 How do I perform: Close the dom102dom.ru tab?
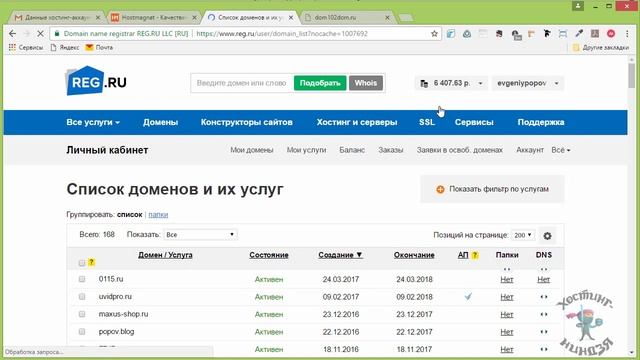point(387,18)
